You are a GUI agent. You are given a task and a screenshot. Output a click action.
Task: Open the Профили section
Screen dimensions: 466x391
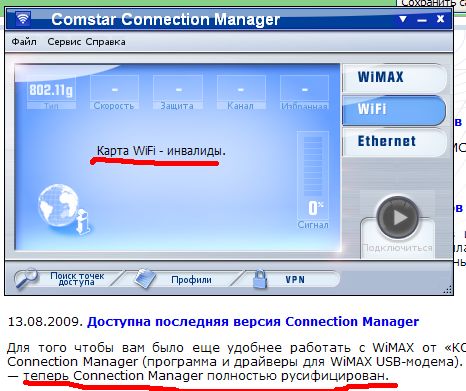[x=191, y=279]
